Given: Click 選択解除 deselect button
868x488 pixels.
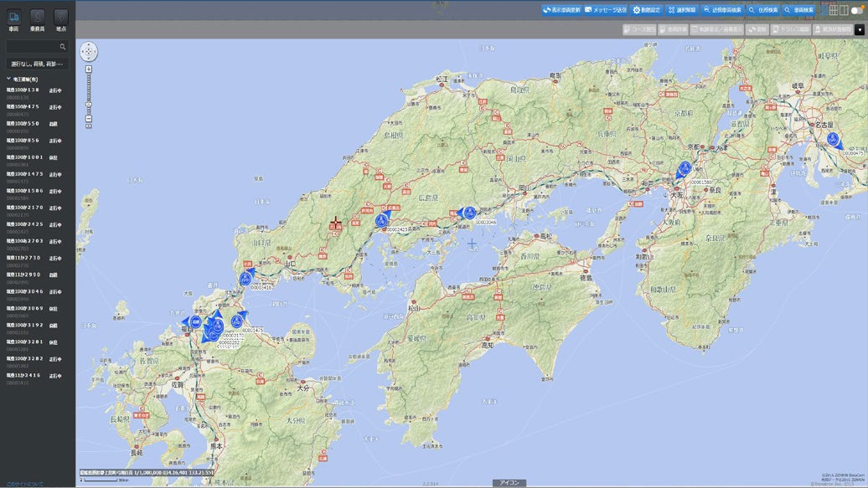Looking at the screenshot, I should [x=682, y=10].
